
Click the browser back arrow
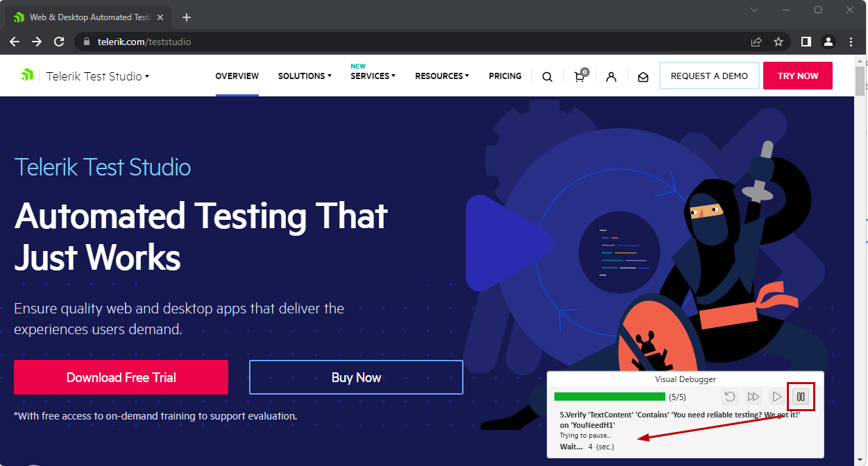pyautogui.click(x=15, y=42)
